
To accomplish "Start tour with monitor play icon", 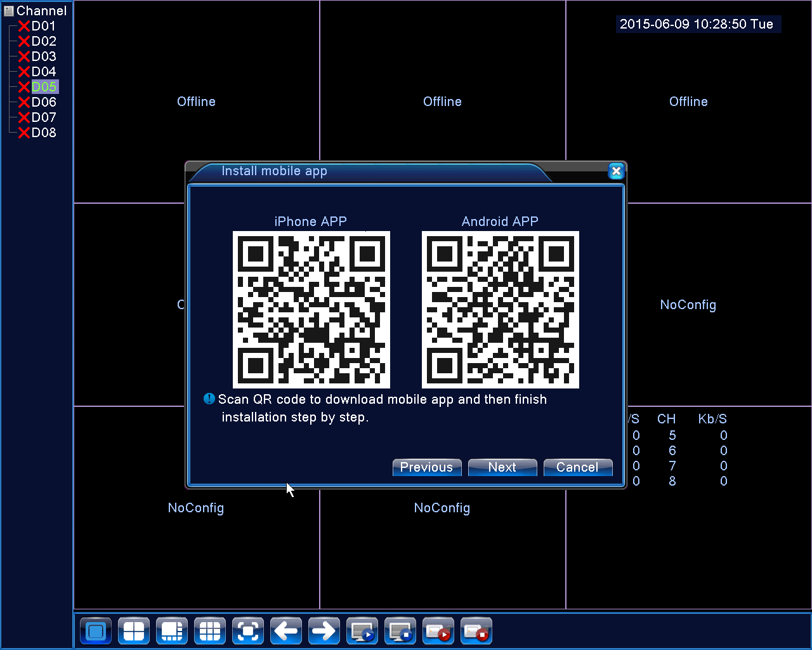I will click(x=362, y=632).
